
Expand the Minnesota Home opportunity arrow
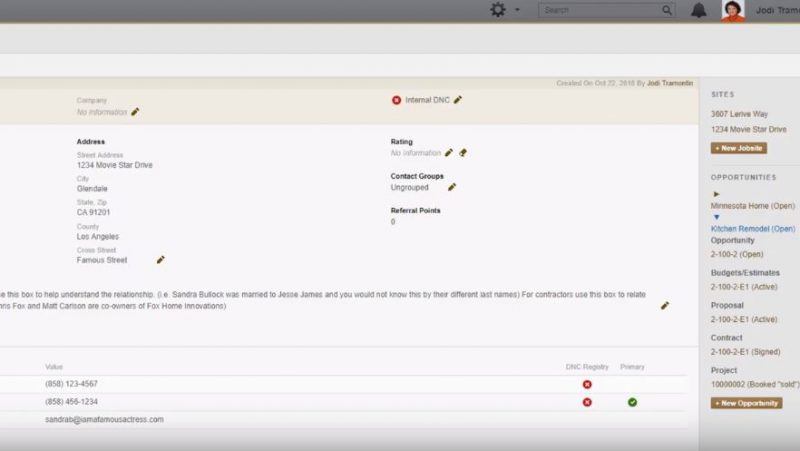click(x=716, y=194)
